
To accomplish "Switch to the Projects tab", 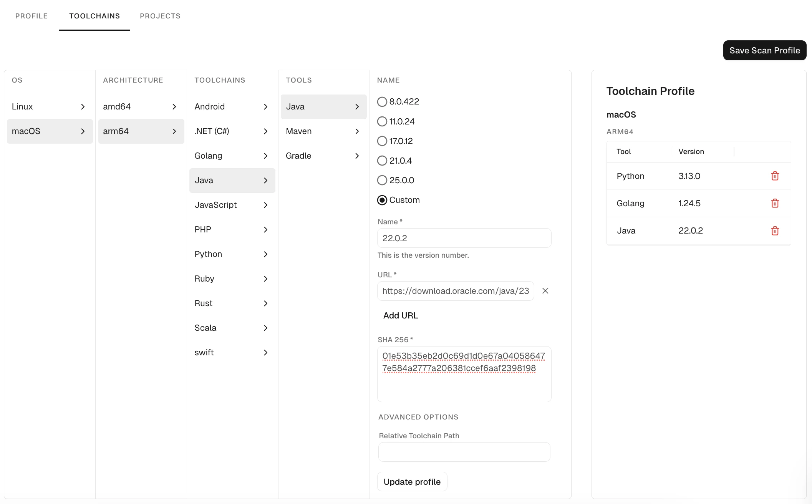I will click(160, 16).
